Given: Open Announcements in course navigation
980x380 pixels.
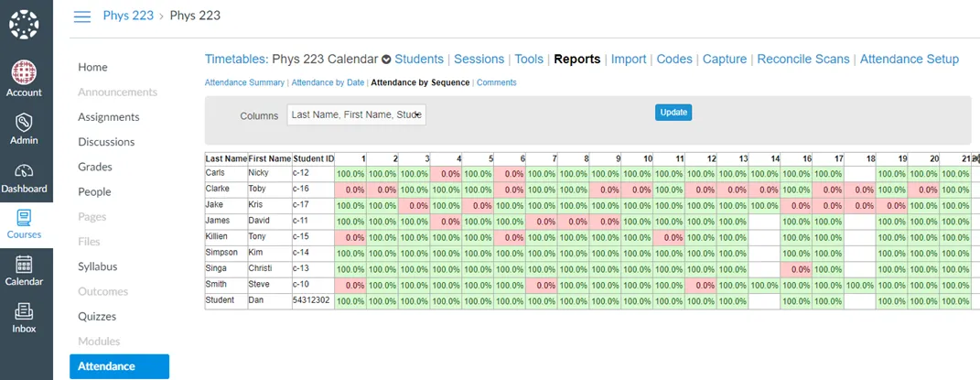Looking at the screenshot, I should (x=117, y=92).
